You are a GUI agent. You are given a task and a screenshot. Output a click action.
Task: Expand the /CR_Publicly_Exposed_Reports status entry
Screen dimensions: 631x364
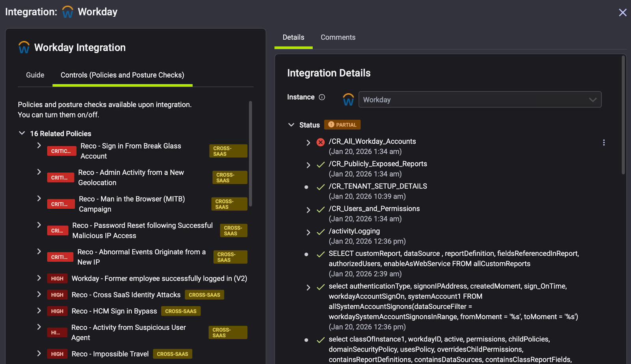(x=308, y=165)
